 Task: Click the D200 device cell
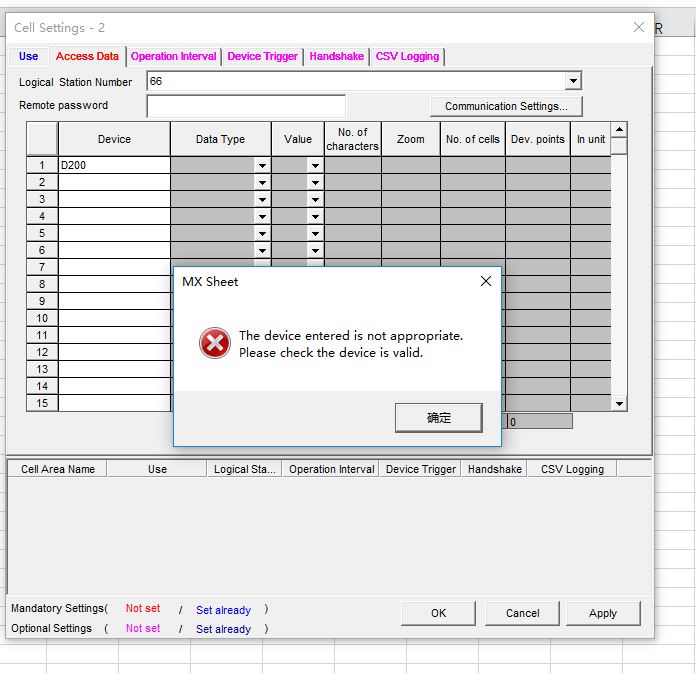click(114, 165)
